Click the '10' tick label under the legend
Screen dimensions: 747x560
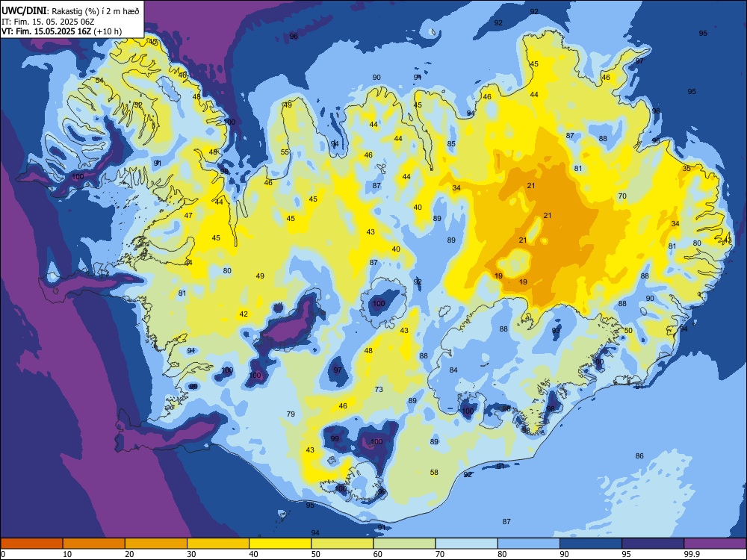67,554
